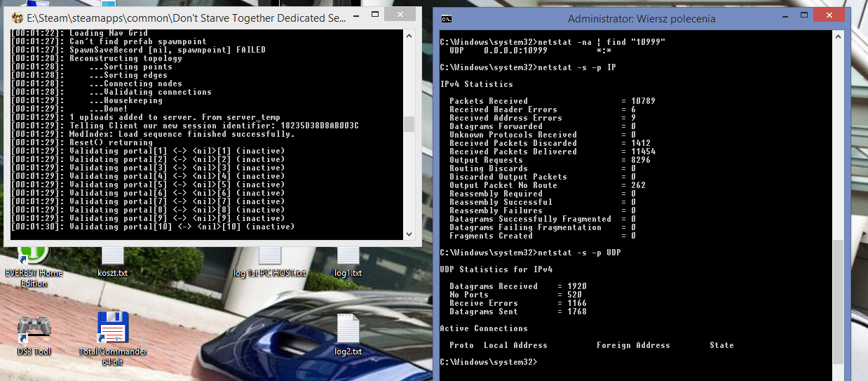Screen dimensions: 868x381
Task: Click the server console scrollbar thumb
Action: tap(409, 124)
